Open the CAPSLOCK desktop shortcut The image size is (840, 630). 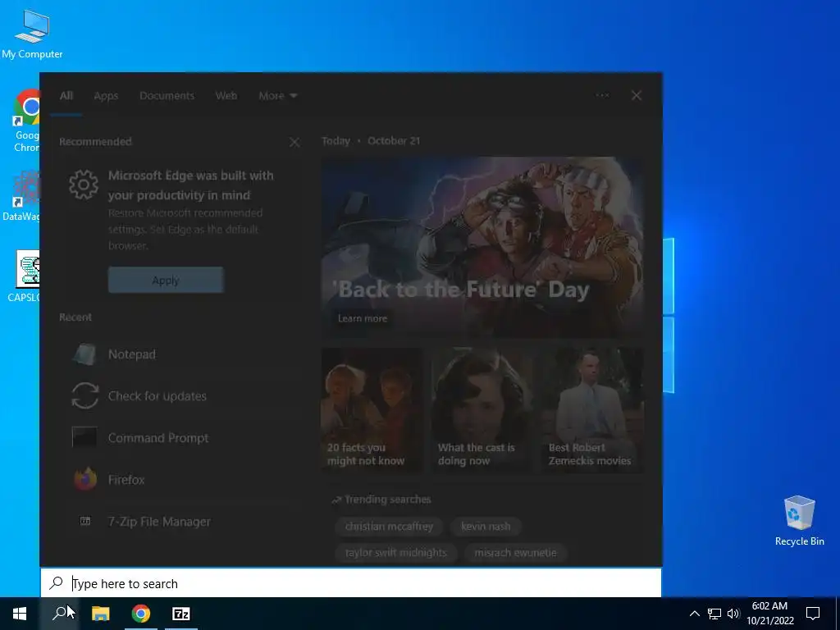24,276
